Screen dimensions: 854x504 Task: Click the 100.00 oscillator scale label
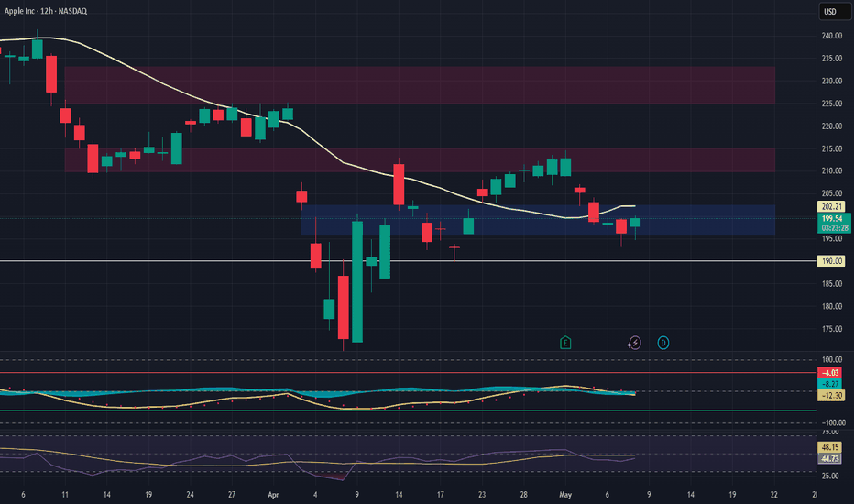coord(832,359)
